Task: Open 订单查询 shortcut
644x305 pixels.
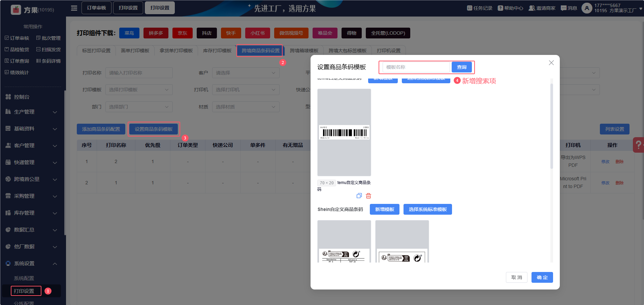Action: 17,61
